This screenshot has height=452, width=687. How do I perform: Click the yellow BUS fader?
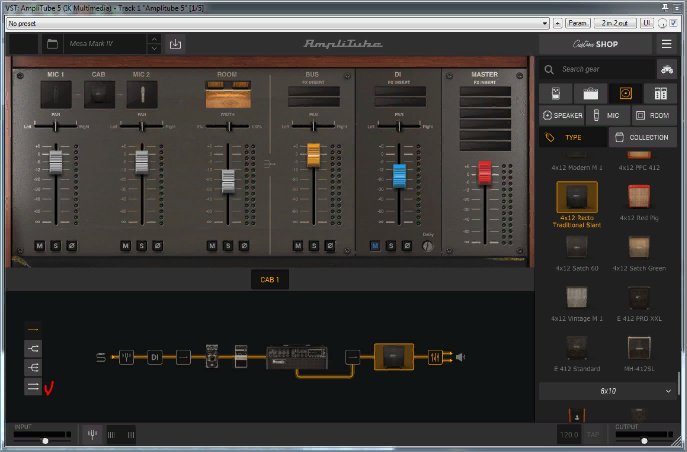coord(313,155)
